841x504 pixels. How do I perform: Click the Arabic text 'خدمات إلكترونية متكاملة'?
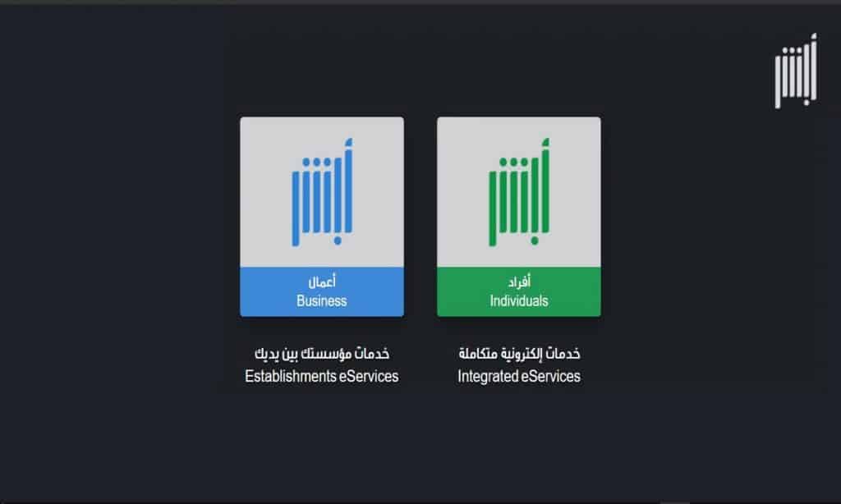(519, 353)
